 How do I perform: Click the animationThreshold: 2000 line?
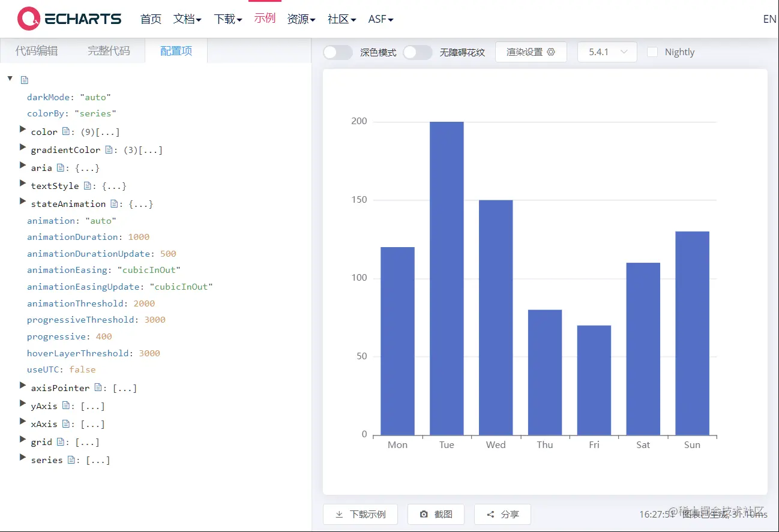pyautogui.click(x=91, y=303)
